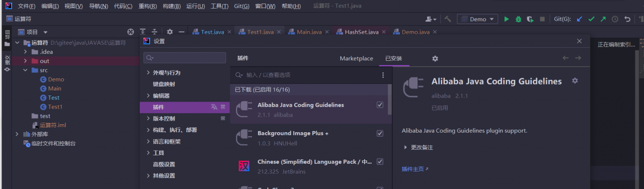Run with coverage shield icon

coord(530,19)
